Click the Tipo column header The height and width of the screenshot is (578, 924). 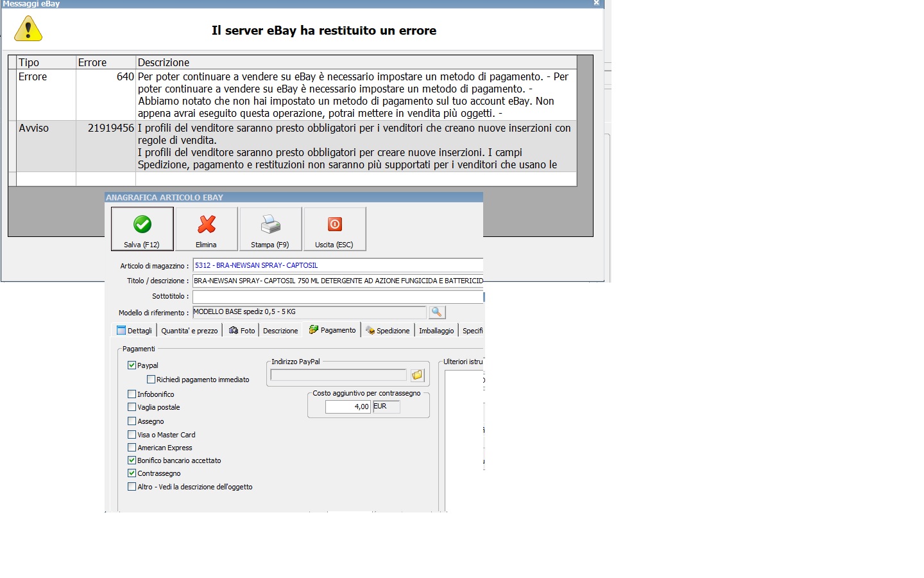[46, 62]
